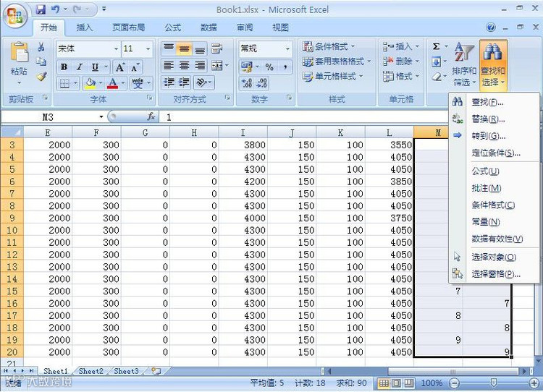
Task: Decrease decimal places
Action: coord(262,83)
